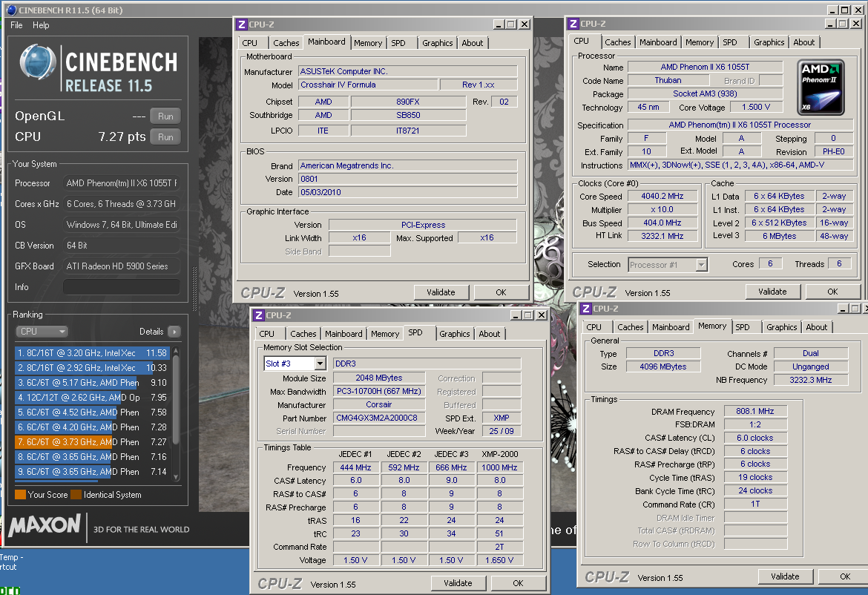Click the Z icon on the SPD CPU-Z window
This screenshot has width=868, height=595.
click(258, 315)
